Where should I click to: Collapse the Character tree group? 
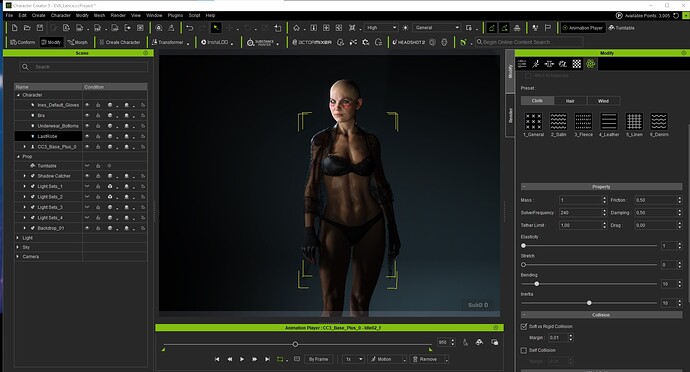point(18,95)
